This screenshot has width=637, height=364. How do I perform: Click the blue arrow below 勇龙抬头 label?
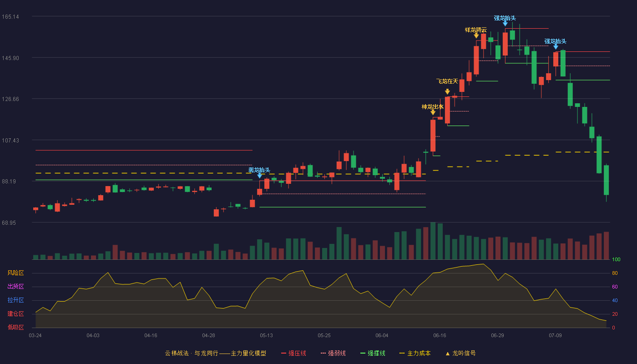click(x=259, y=176)
